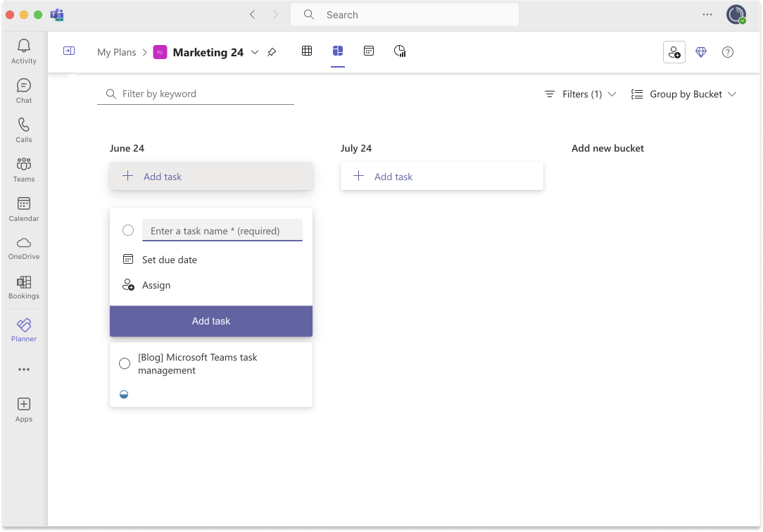The width and height of the screenshot is (763, 532).
Task: Select the Charts view icon
Action: (400, 51)
